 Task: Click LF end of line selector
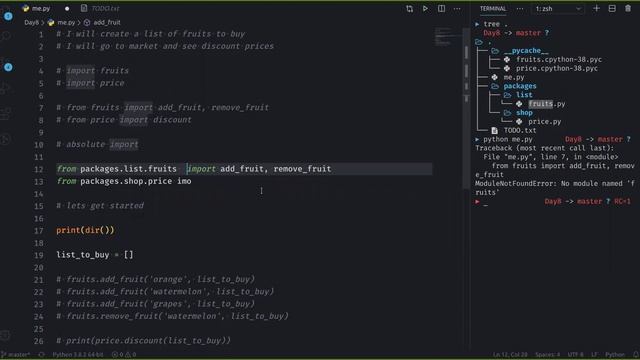click(x=594, y=355)
